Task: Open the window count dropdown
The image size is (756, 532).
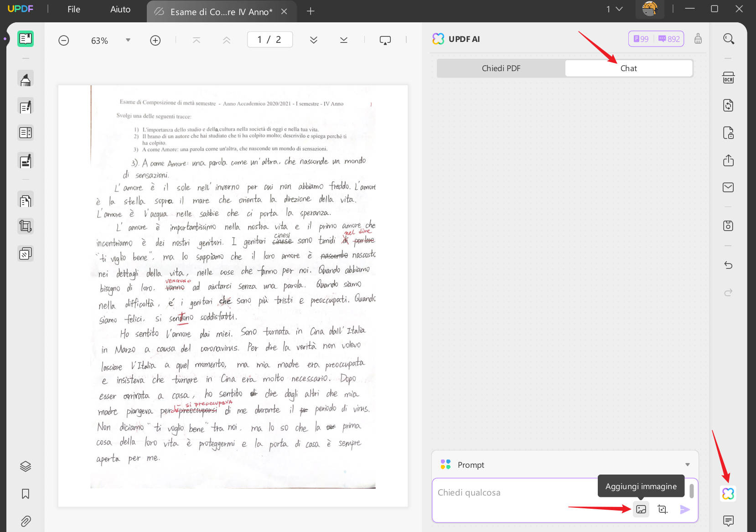Action: (x=614, y=9)
